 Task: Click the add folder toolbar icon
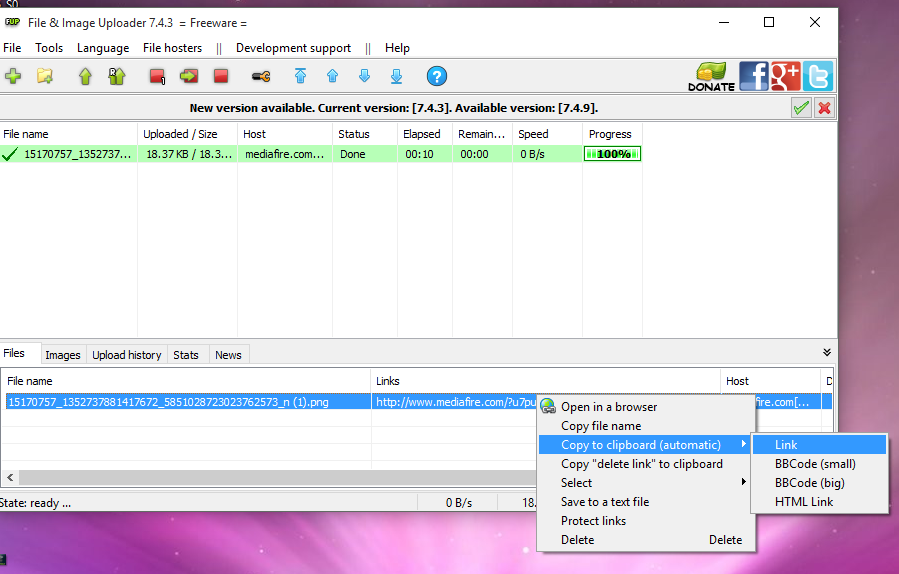[45, 76]
